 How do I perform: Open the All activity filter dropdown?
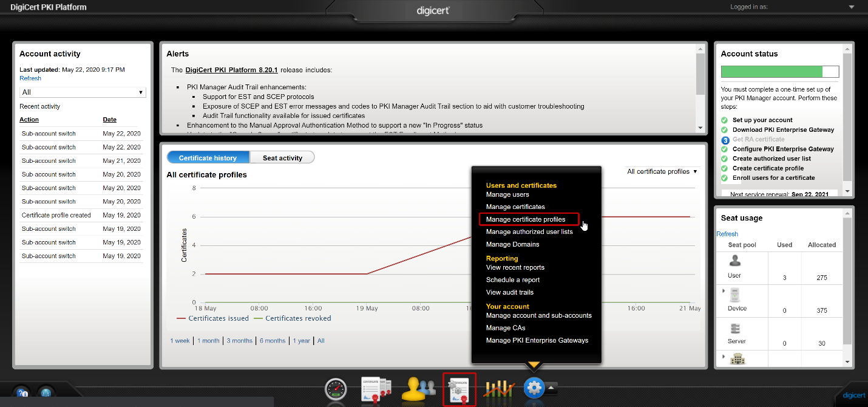[x=83, y=92]
